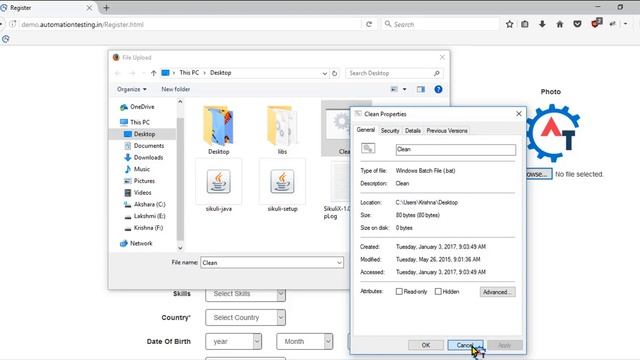Select the Register browser tab
This screenshot has width=640, height=360.
48,8
